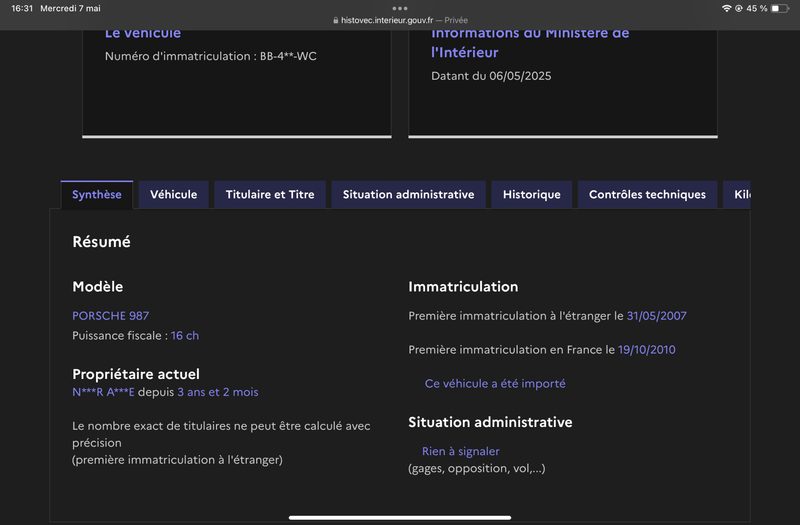This screenshot has width=800, height=525.
Task: Open the partially hidden Kilométrage tab
Action: [737, 195]
